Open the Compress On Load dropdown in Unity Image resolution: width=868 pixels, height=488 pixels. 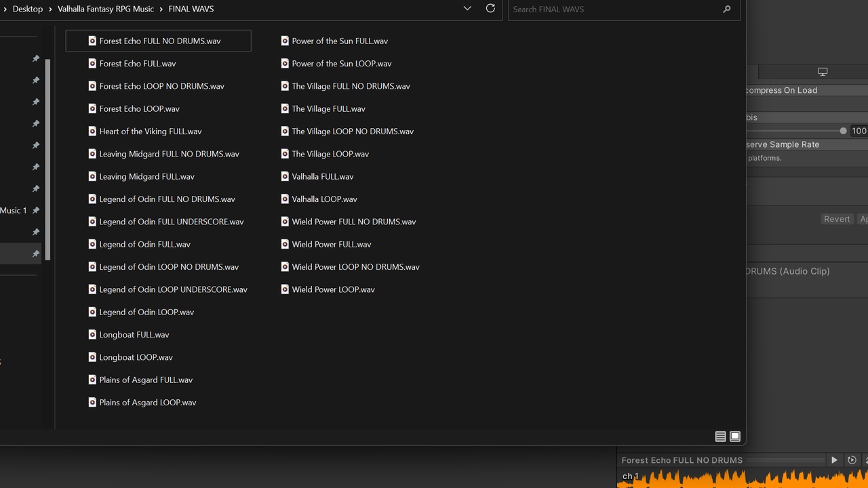tap(807, 90)
